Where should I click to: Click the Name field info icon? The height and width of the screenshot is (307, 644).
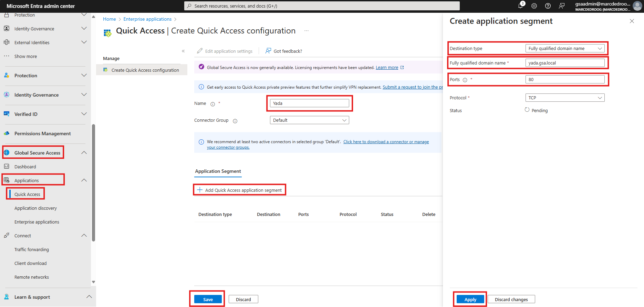tap(213, 104)
